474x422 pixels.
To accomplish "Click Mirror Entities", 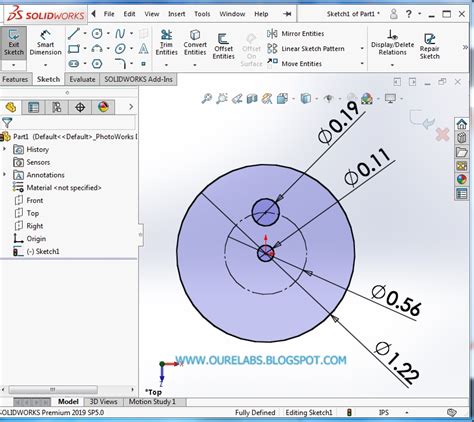I will coord(295,34).
